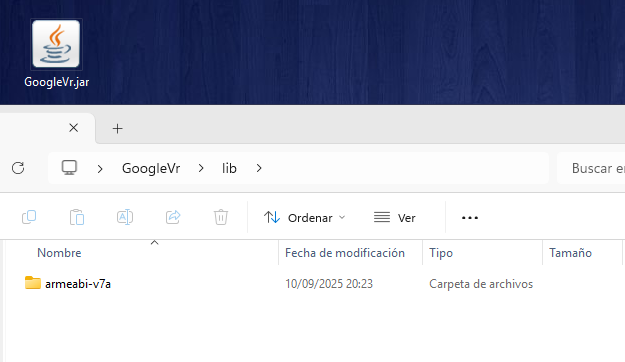Sort by the Nombre column header
625x362 pixels.
[59, 253]
